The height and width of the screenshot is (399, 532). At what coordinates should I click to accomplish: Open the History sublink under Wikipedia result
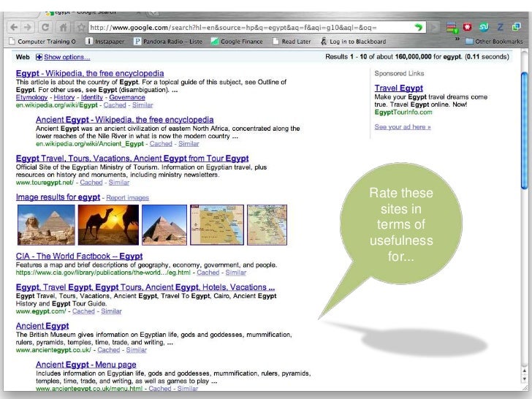point(64,97)
